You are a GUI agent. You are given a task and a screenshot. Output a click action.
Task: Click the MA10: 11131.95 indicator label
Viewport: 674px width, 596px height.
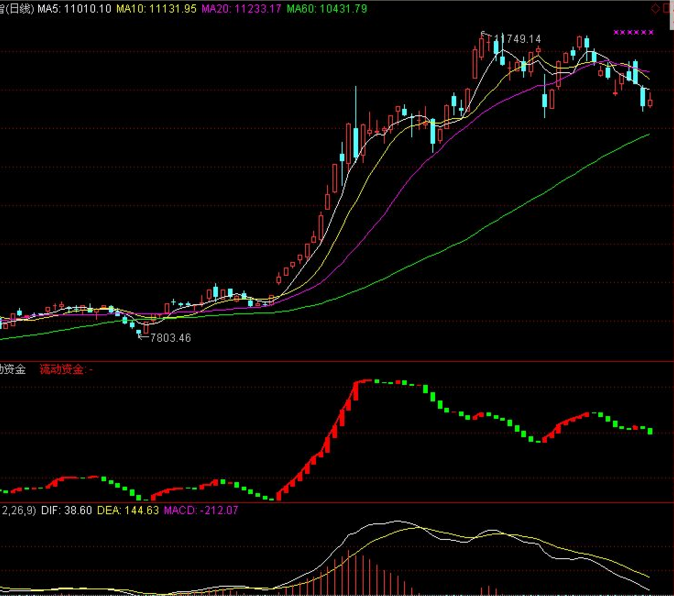[x=156, y=9]
